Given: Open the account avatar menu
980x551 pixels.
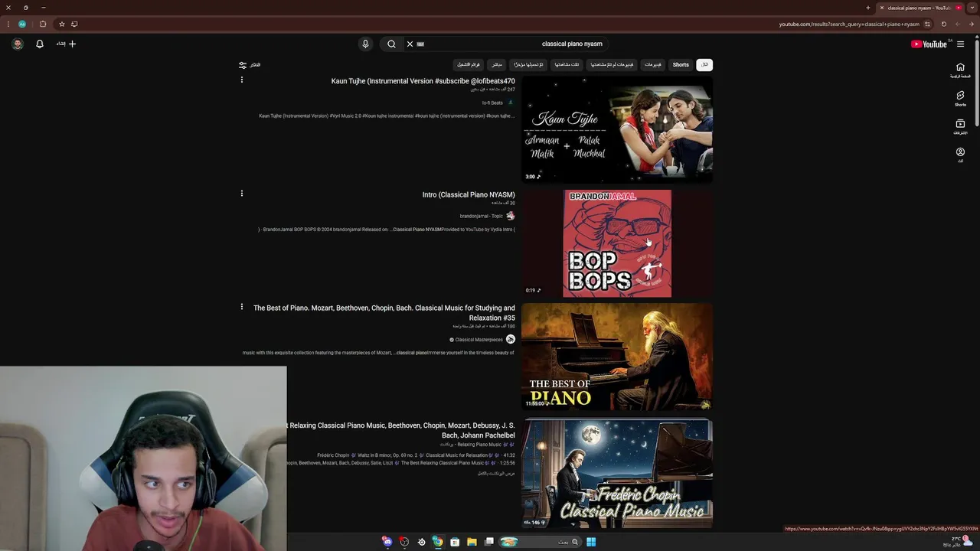Looking at the screenshot, I should [x=18, y=44].
